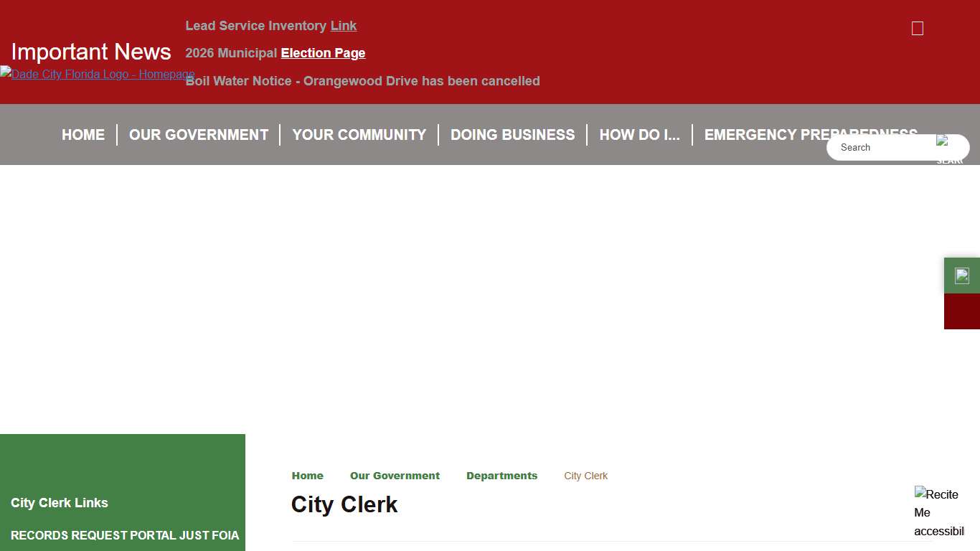Click the dark red side tab
The image size is (980, 551).
point(961,311)
